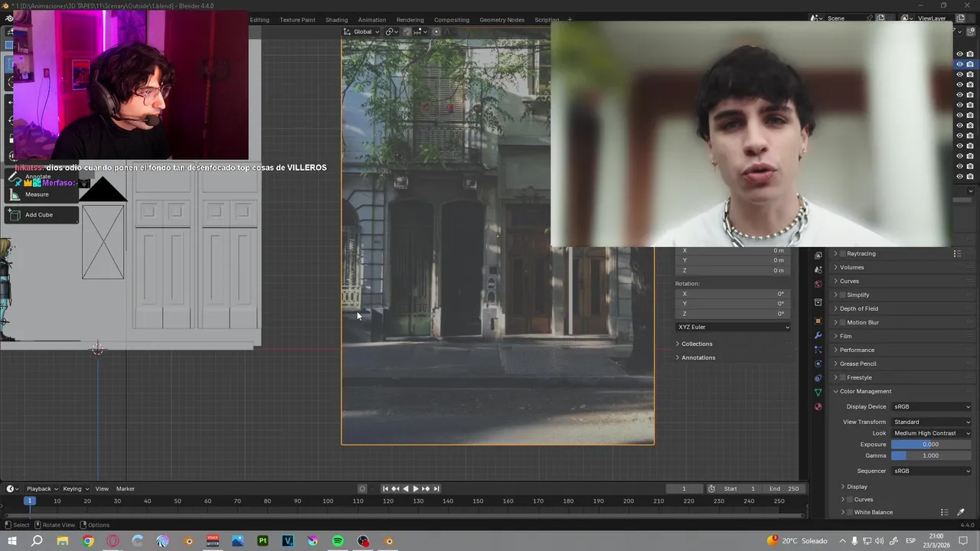Screen dimensions: 980x551
Task: Open the Physics properties tab icon
Action: [x=818, y=364]
